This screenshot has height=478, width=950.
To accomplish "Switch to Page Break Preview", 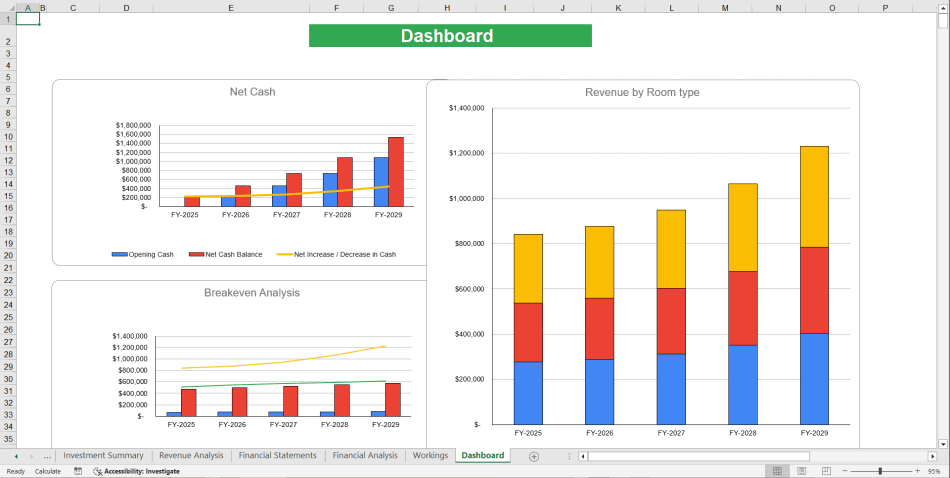I will (825, 470).
